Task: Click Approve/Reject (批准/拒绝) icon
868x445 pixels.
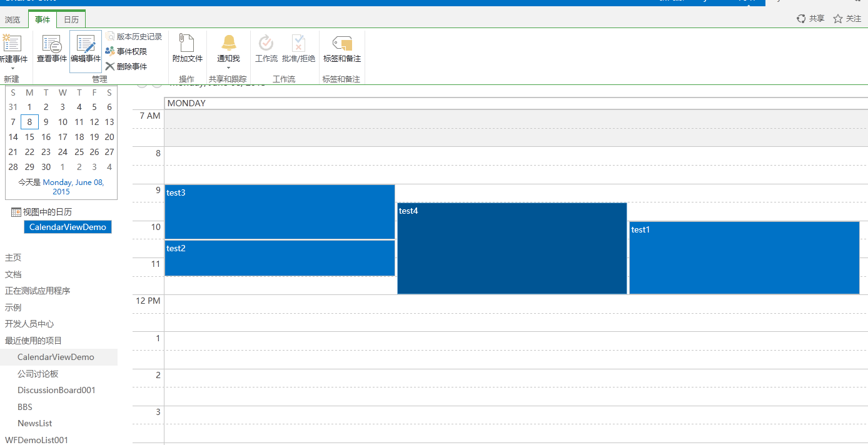Action: (x=298, y=43)
